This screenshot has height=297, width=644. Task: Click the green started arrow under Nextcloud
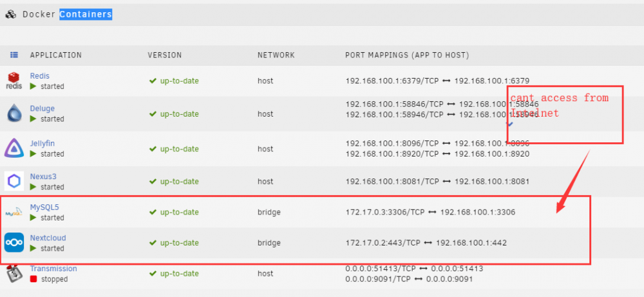33,249
